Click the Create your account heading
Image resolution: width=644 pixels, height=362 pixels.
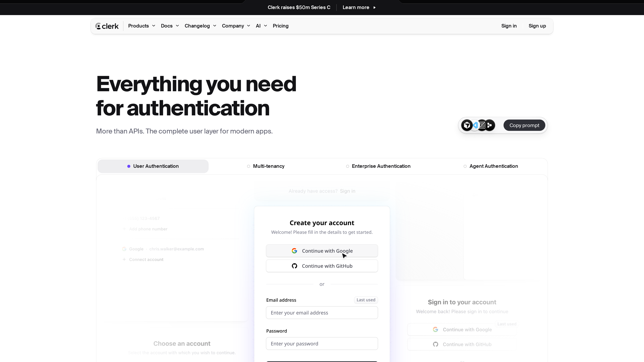(x=322, y=223)
